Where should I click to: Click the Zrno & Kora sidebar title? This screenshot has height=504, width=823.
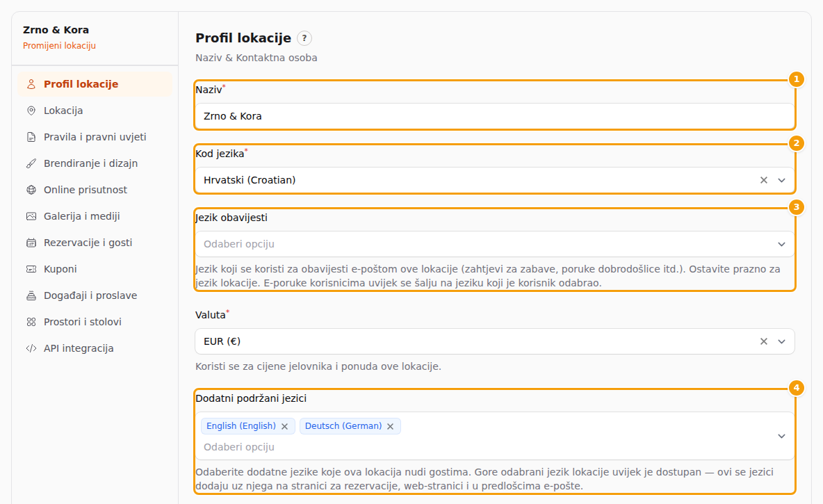(x=56, y=30)
